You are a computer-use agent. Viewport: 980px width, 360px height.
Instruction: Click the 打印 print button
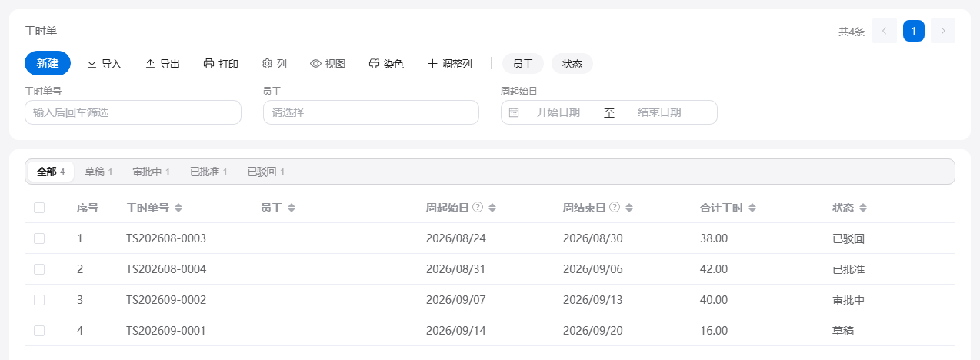pos(221,64)
